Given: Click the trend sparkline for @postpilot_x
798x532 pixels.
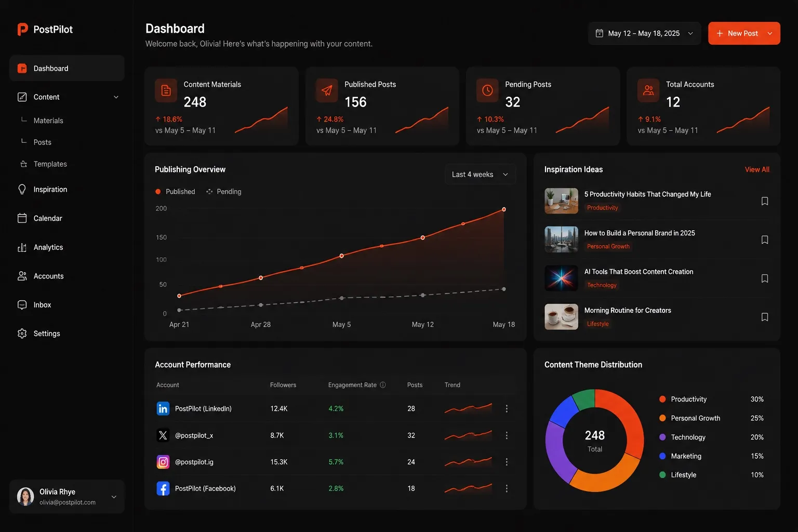Looking at the screenshot, I should [x=468, y=435].
